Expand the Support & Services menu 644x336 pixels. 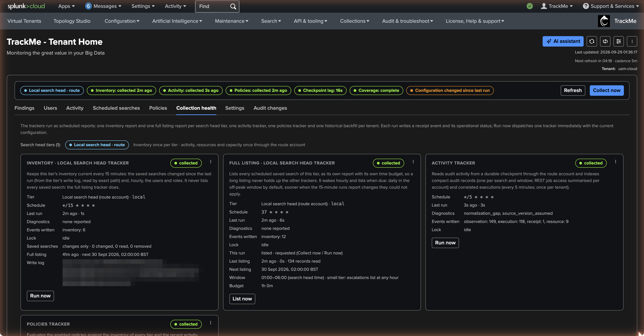611,6
